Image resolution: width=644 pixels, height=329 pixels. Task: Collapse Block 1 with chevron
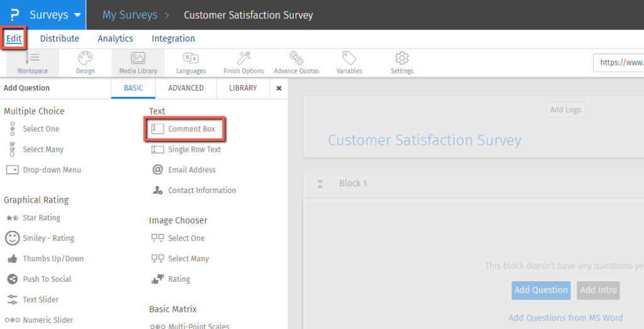click(320, 184)
